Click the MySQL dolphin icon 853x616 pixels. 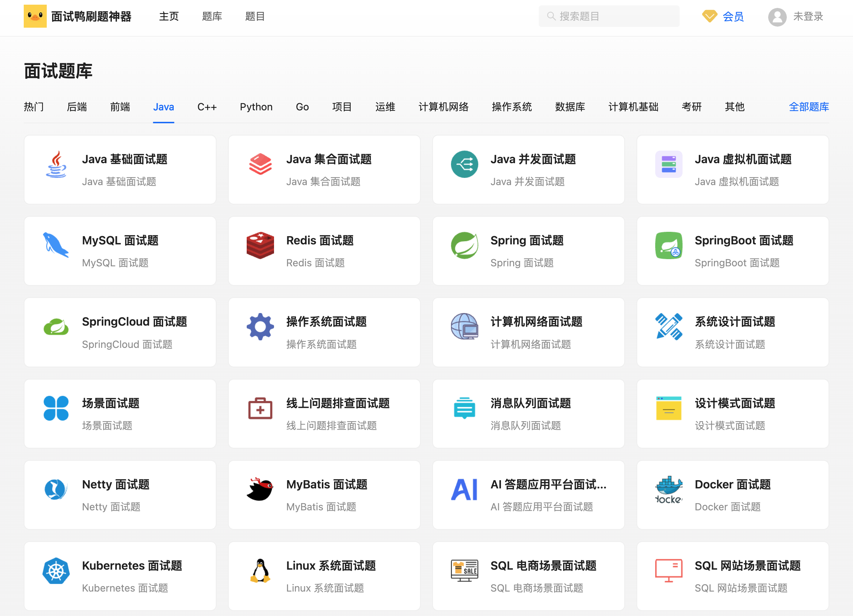56,245
